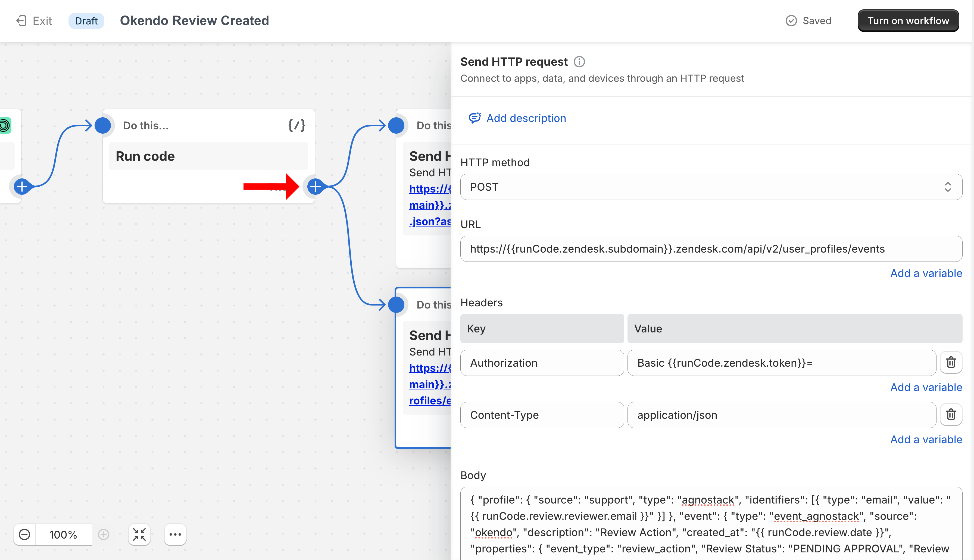Click the Body section label
This screenshot has height=560, width=974.
pos(473,475)
